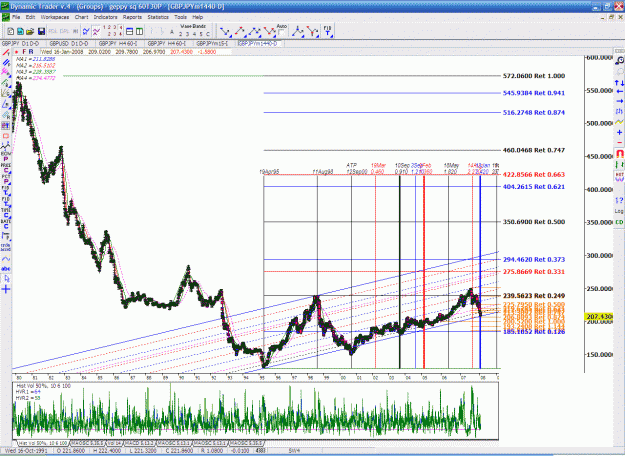Click the zoom magnifier icon on right toolbar
625x456 pixels.
coord(619,61)
